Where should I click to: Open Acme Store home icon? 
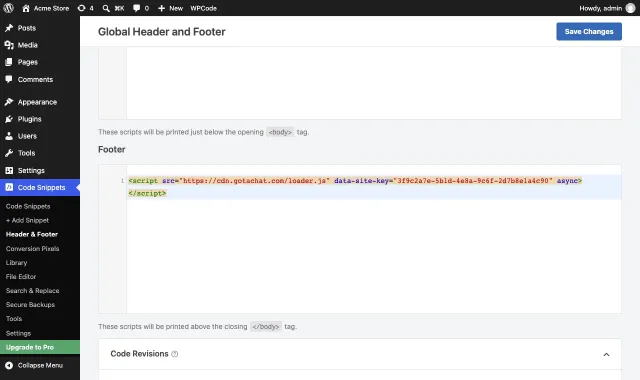[x=26, y=8]
